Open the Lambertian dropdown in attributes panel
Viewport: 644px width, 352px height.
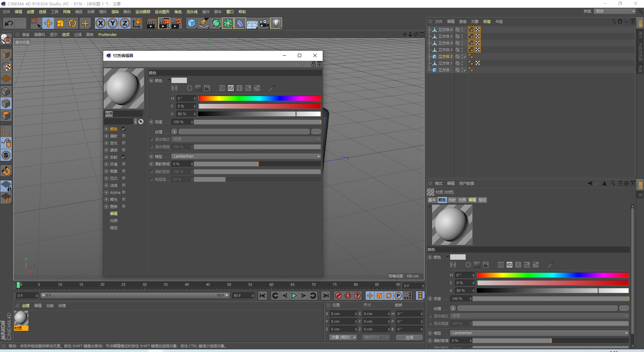(x=540, y=333)
